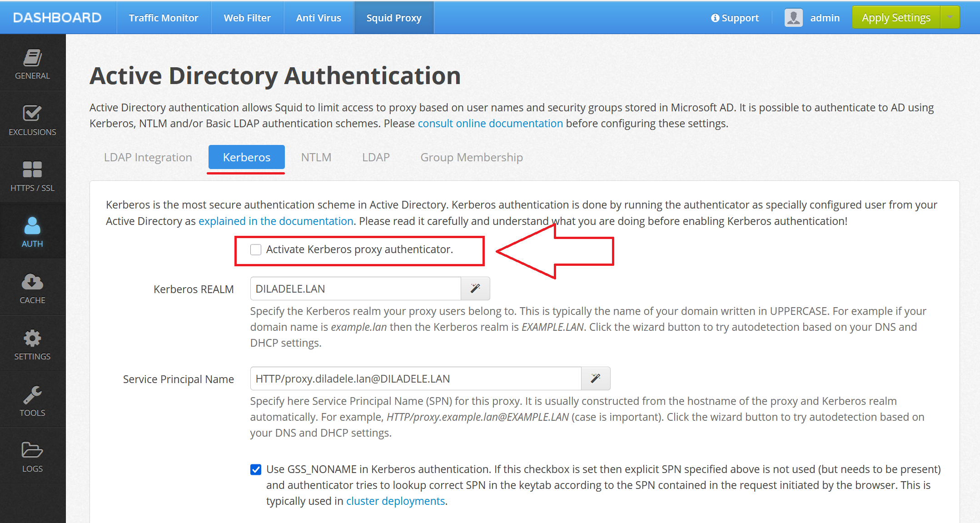The width and height of the screenshot is (980, 523).
Task: Switch to the NTLM tab
Action: coord(316,157)
